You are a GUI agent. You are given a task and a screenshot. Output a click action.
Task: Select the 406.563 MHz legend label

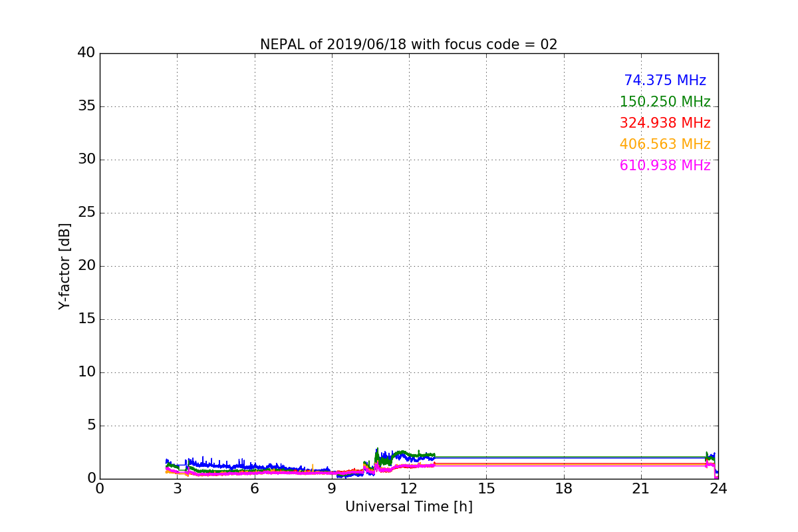click(x=665, y=144)
